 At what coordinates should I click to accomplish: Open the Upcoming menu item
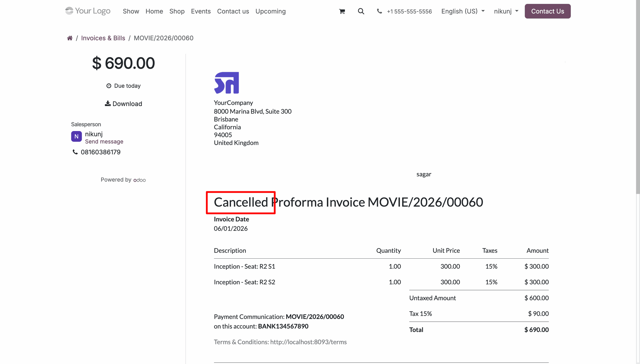[x=271, y=11]
